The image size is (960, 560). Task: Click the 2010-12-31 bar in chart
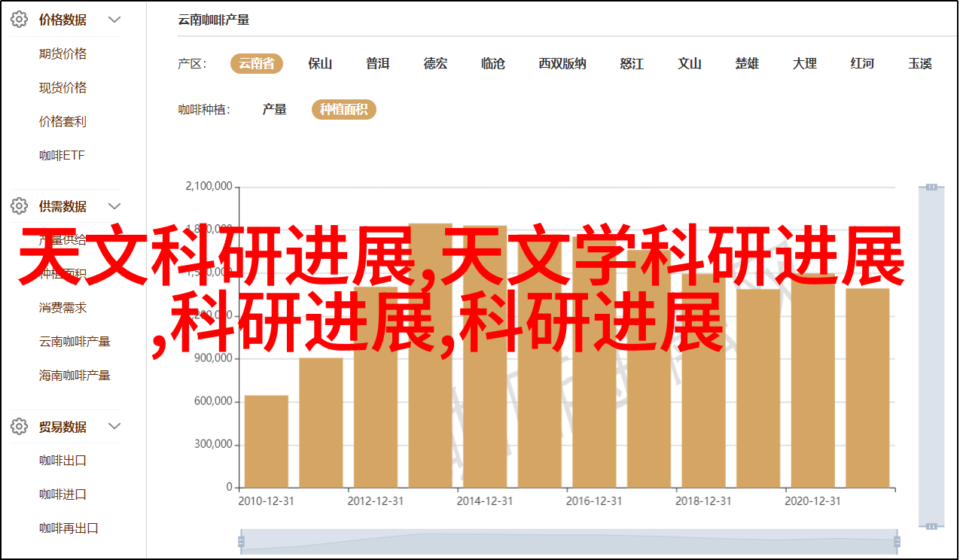point(267,441)
